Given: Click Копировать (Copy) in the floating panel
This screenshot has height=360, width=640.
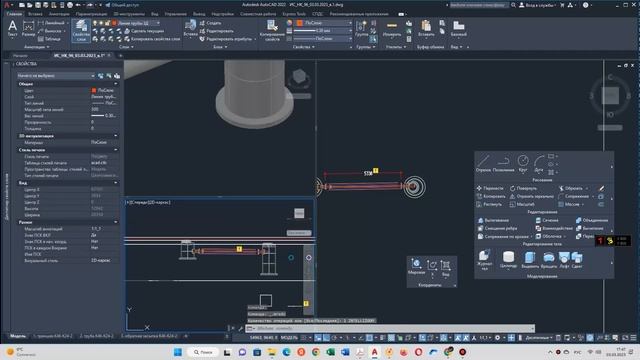Looking at the screenshot, I should (x=491, y=196).
